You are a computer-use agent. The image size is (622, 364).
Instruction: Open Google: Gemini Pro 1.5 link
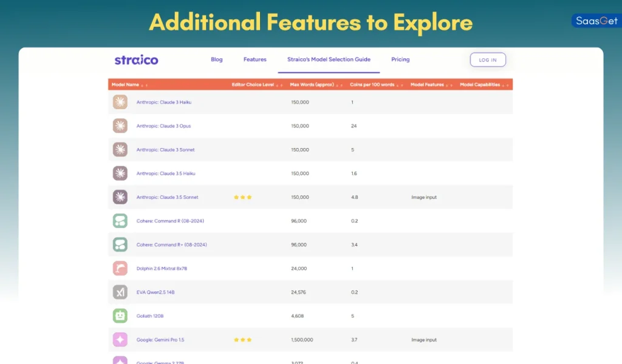(160, 340)
